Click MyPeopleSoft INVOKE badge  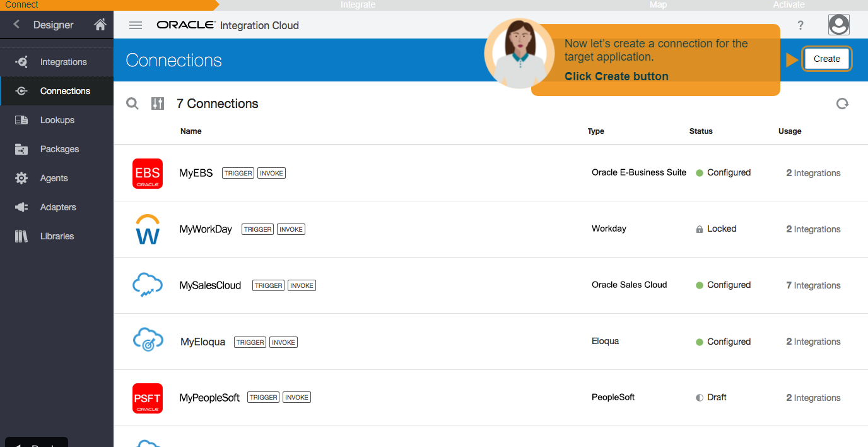(296, 397)
